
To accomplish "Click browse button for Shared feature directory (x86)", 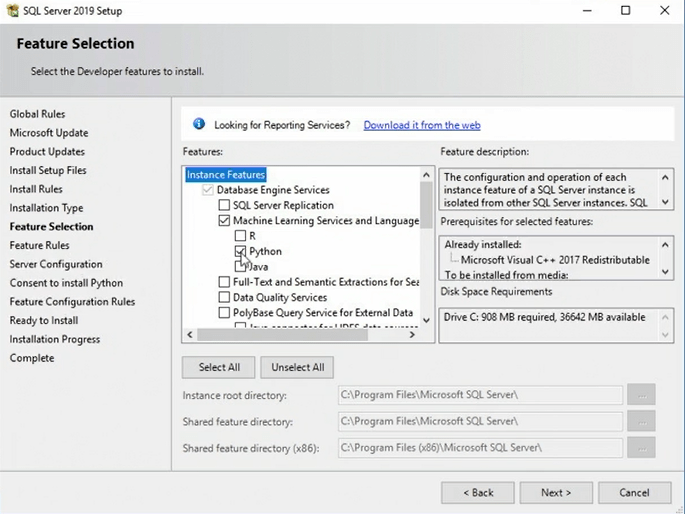I will click(x=641, y=447).
